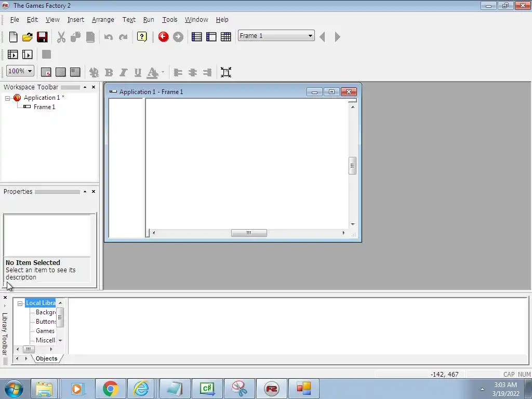532x399 pixels.
Task: Toggle the grid setup icon
Action: pyautogui.click(x=46, y=72)
